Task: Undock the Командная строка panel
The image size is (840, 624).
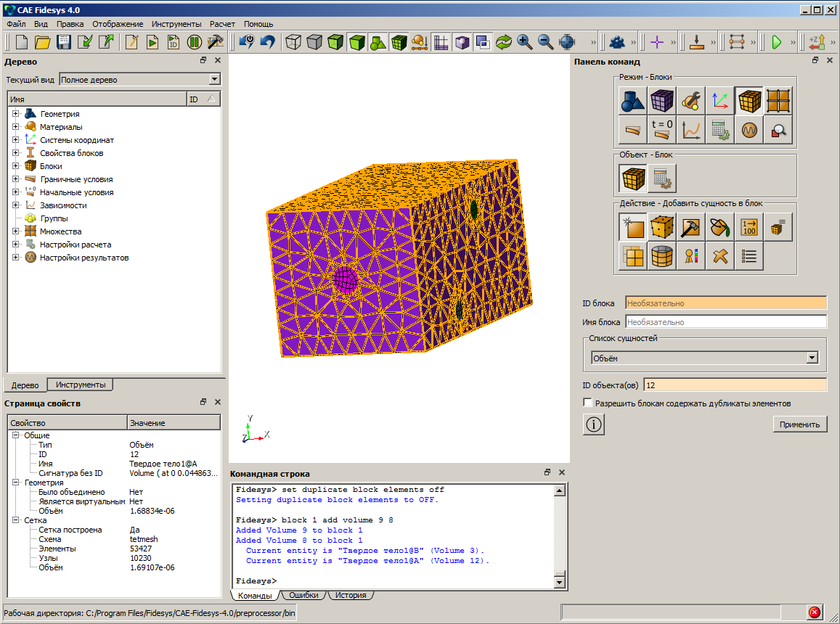Action: click(547, 472)
